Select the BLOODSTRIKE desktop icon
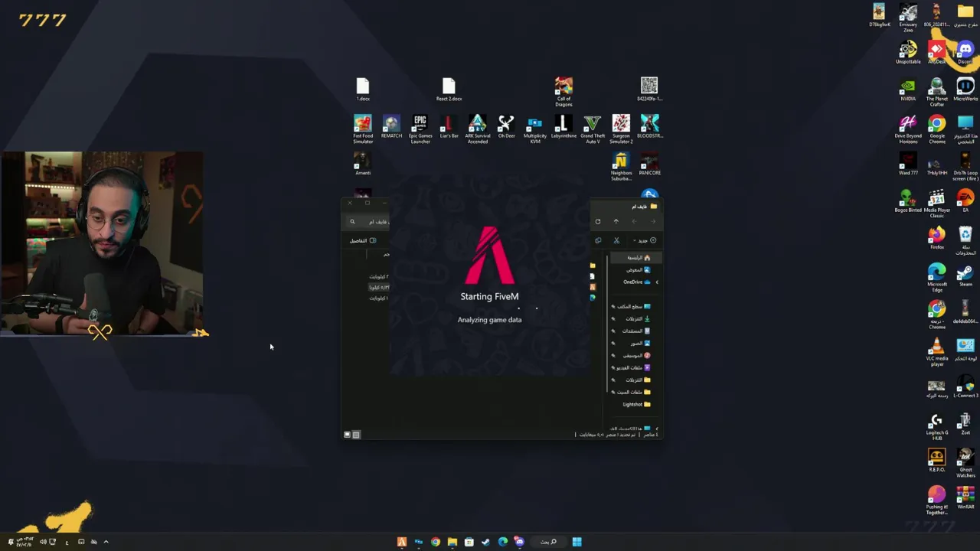Screen dimensions: 980x551 [649, 127]
